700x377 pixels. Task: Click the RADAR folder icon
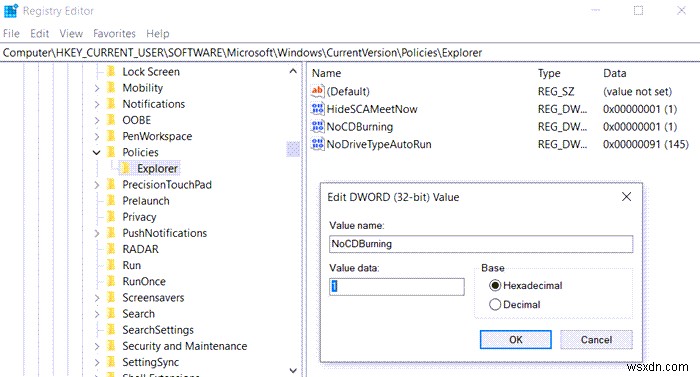point(111,249)
